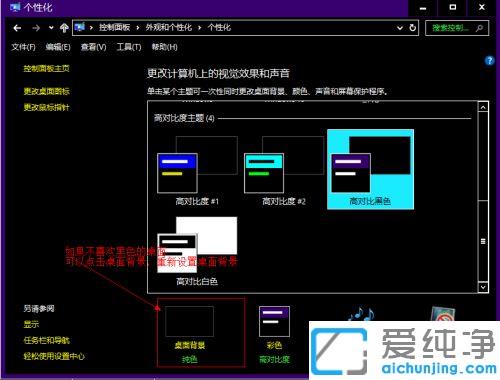Open the 查看(V) menu
The image size is (500, 380).
click(93, 47)
